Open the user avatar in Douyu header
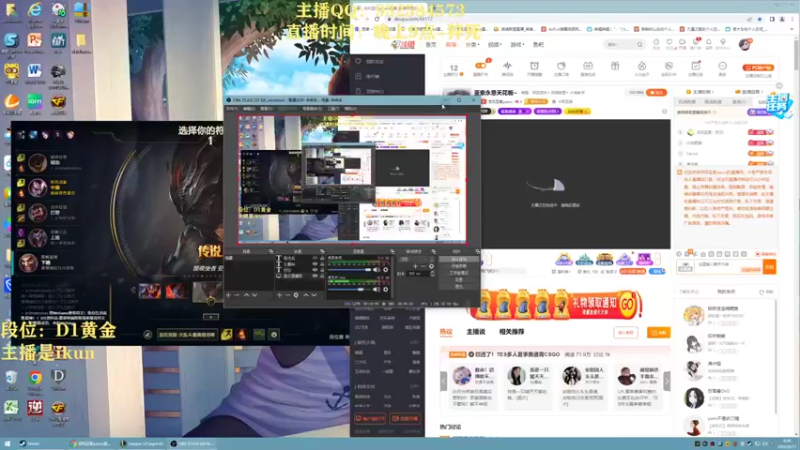 coord(745,44)
